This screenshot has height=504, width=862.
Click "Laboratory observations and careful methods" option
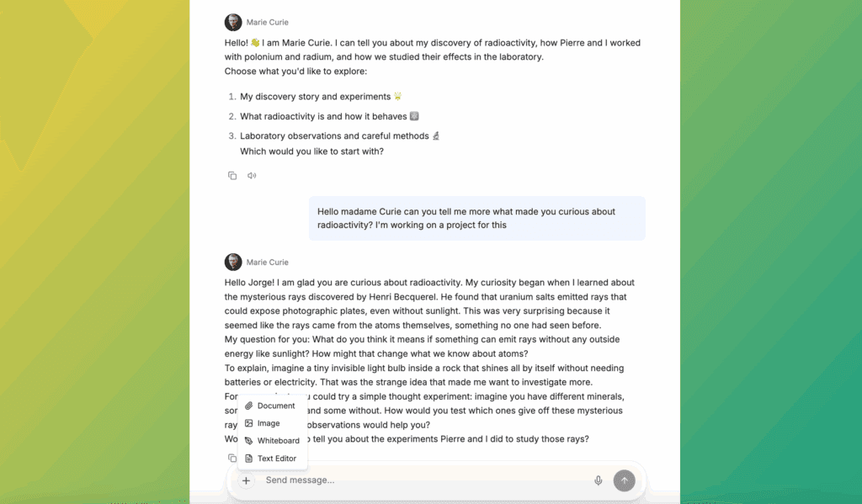[334, 136]
